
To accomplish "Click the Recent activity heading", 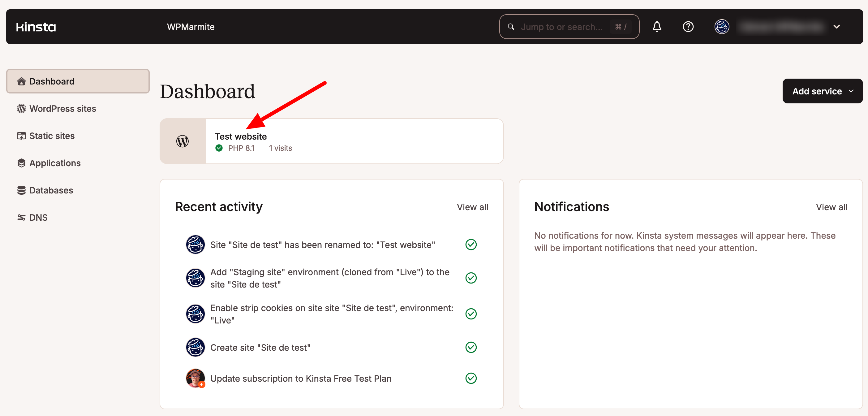I will [219, 207].
